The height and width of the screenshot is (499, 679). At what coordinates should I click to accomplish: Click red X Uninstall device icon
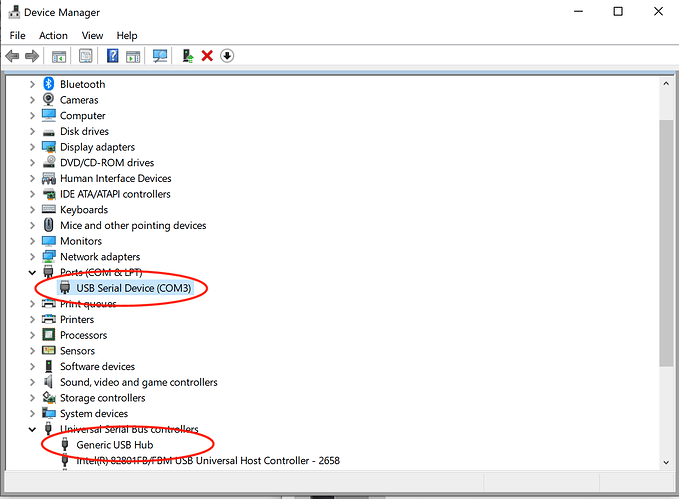(x=207, y=56)
